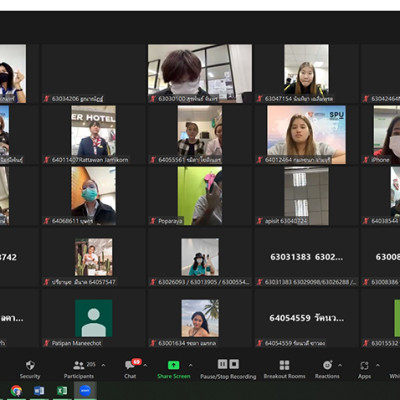The height and width of the screenshot is (400, 400).
Task: Click muted mic icon for iPhone participant
Action: pyautogui.click(x=367, y=160)
